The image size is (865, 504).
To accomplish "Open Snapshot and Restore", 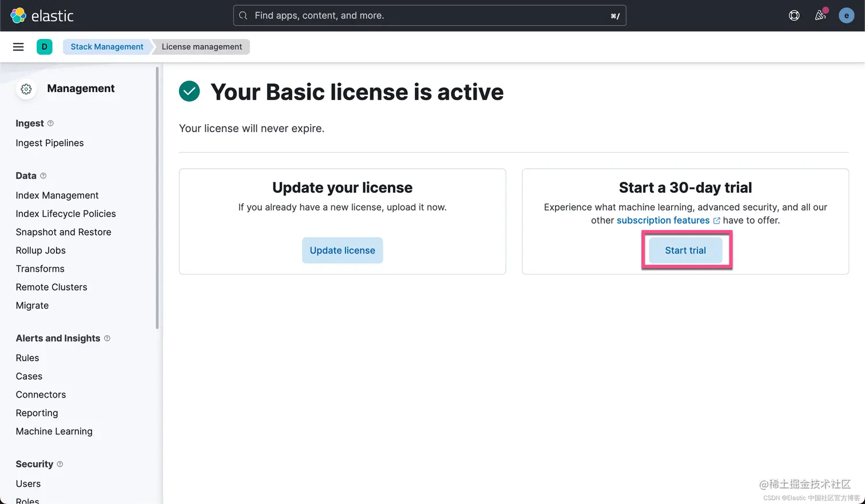I will click(64, 232).
